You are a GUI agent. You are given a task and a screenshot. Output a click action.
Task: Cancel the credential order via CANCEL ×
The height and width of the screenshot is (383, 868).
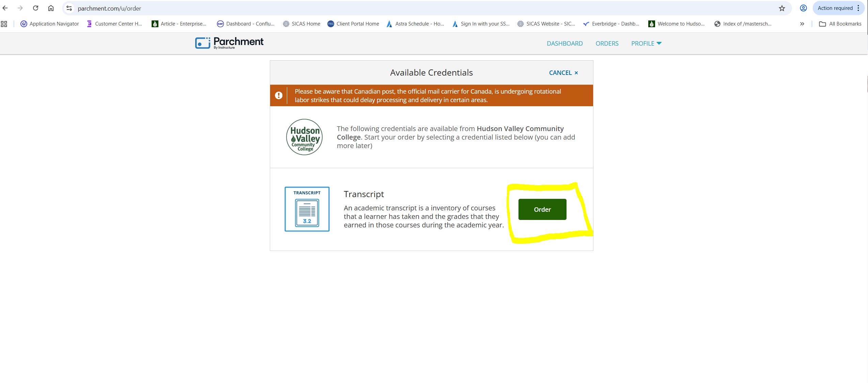click(x=563, y=73)
